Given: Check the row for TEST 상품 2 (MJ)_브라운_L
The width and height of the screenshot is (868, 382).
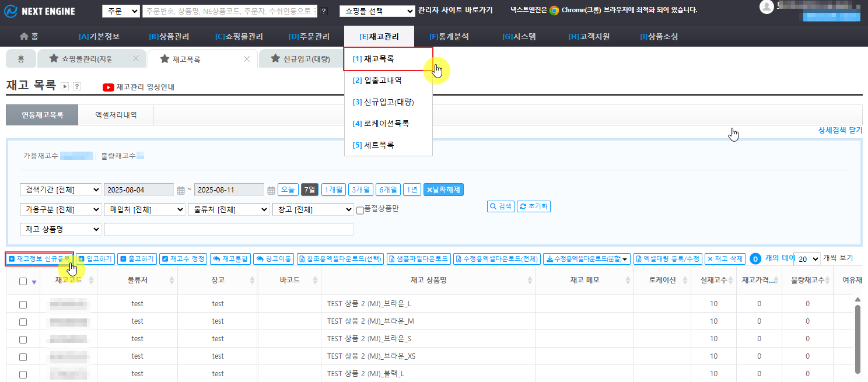Looking at the screenshot, I should tap(23, 304).
